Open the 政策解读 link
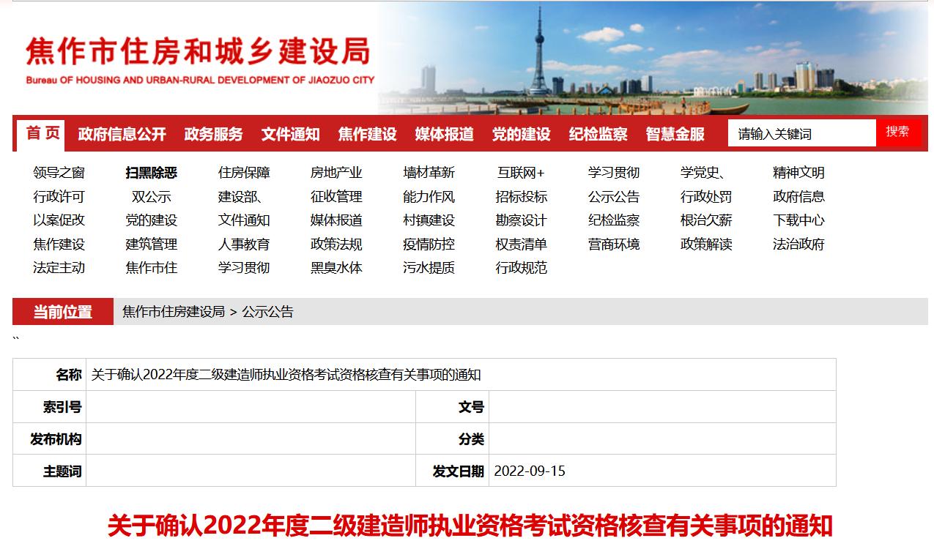934x560 pixels. coord(706,244)
